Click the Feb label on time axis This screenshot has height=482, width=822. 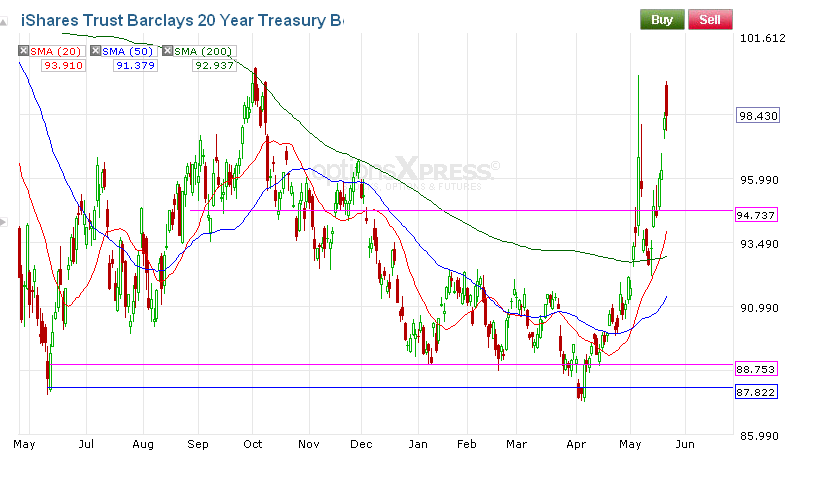467,444
